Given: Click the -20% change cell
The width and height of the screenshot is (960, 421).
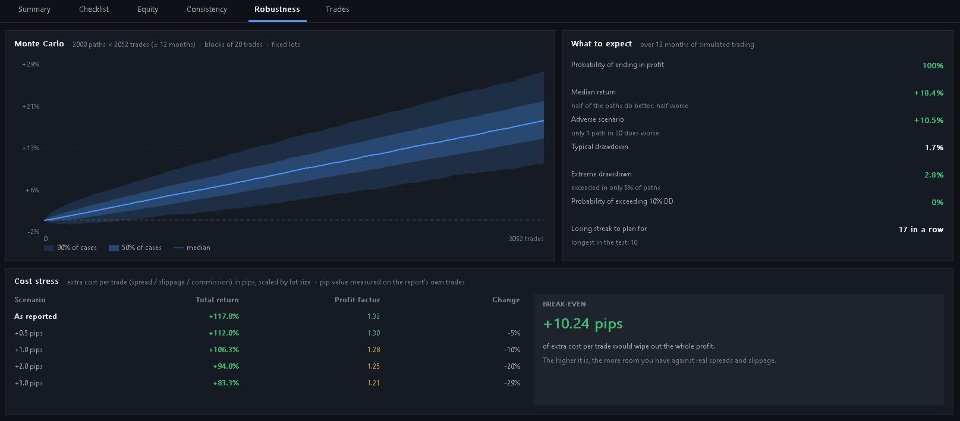Looking at the screenshot, I should 511,366.
